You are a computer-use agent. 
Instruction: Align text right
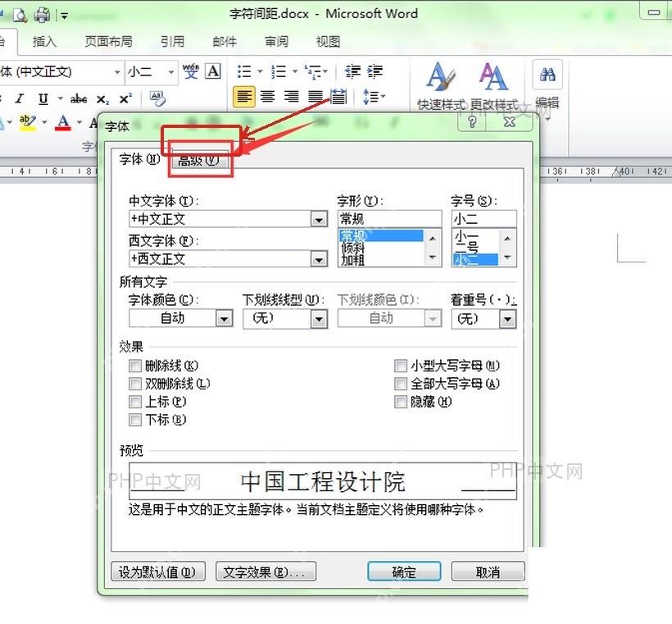pyautogui.click(x=292, y=97)
